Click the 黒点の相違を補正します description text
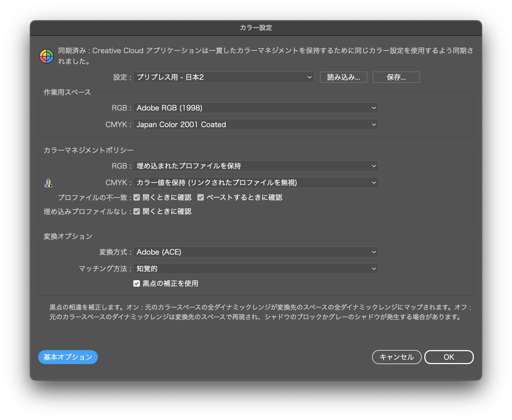 pyautogui.click(x=260, y=312)
